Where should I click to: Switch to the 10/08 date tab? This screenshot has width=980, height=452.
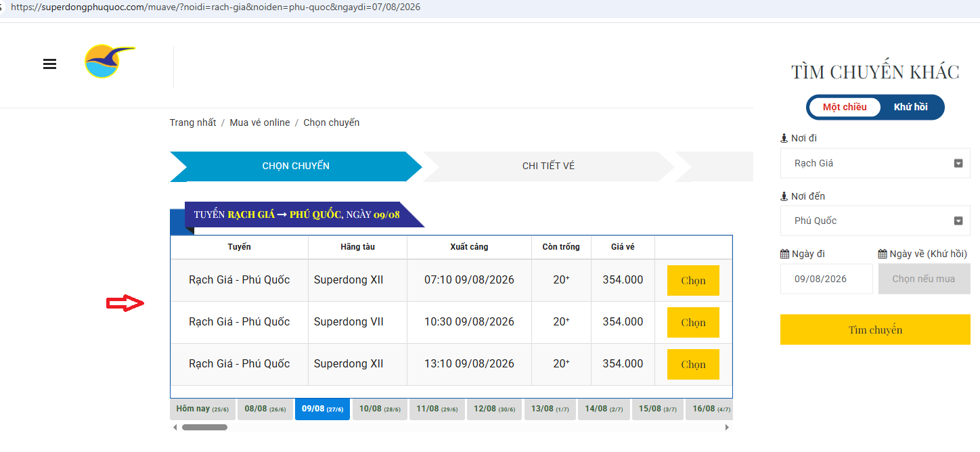(x=380, y=409)
